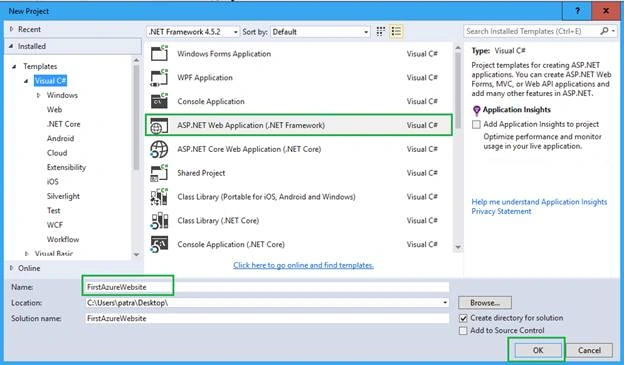
Task: Expand the Windows tree node arrow
Action: (39, 95)
